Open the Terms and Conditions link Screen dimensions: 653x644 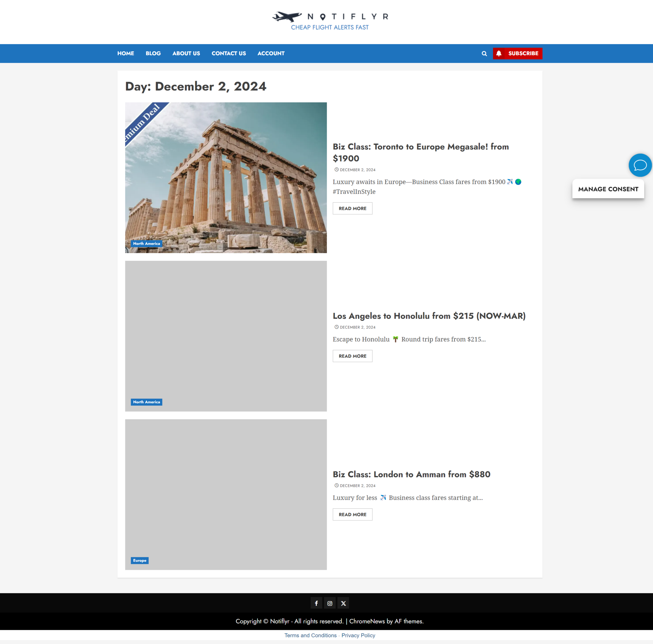point(310,635)
